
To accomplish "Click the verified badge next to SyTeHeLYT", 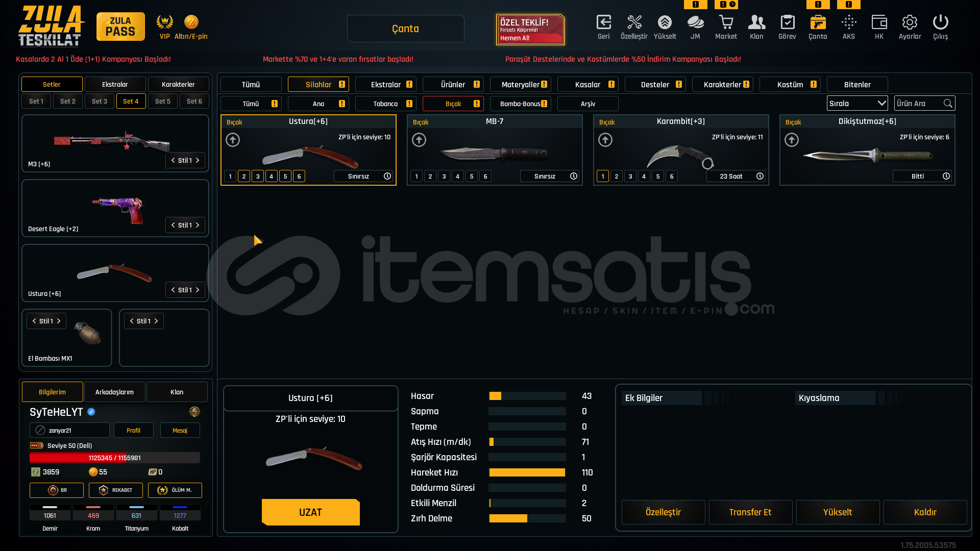I will pyautogui.click(x=91, y=412).
